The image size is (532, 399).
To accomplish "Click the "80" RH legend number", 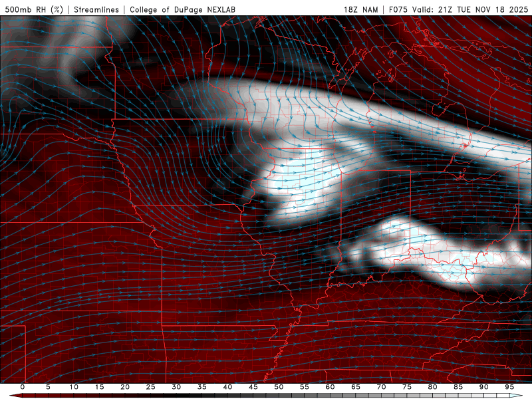I will (433, 387).
